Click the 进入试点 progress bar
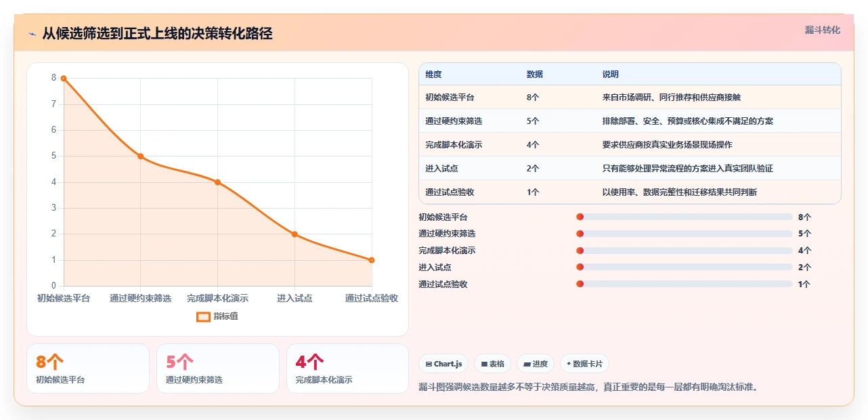 pos(684,268)
